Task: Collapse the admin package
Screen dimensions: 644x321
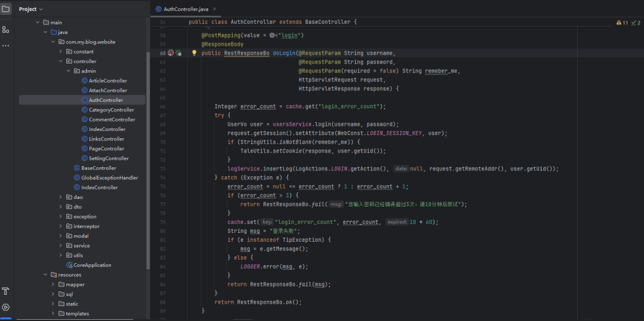Action: [x=69, y=71]
